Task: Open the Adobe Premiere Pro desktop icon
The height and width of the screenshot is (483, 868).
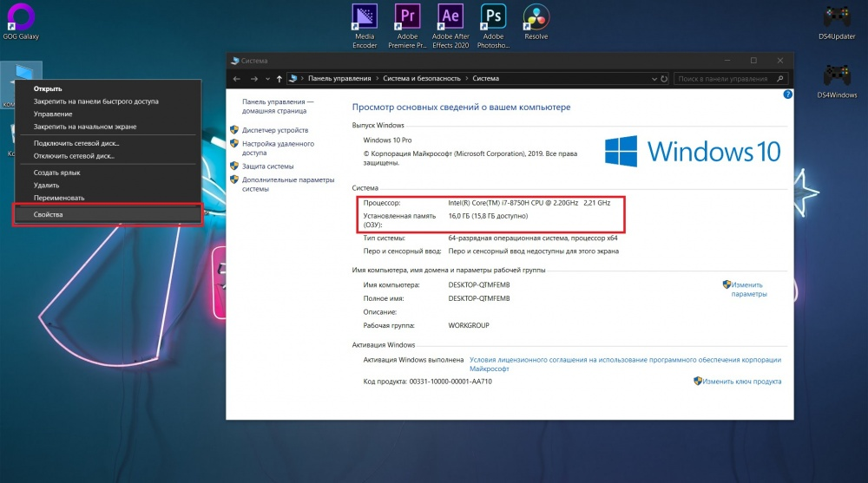Action: point(407,25)
